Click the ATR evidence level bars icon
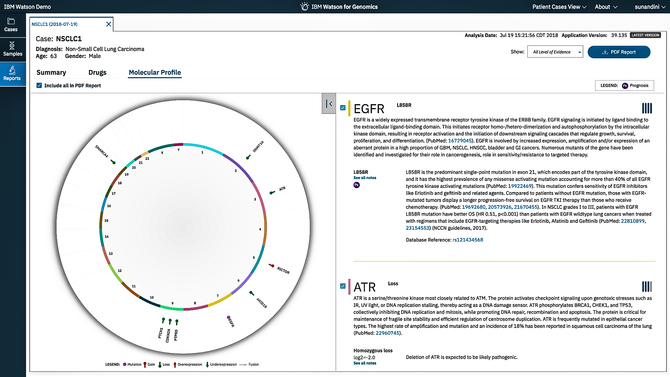This screenshot has height=377, width=670. [x=646, y=286]
